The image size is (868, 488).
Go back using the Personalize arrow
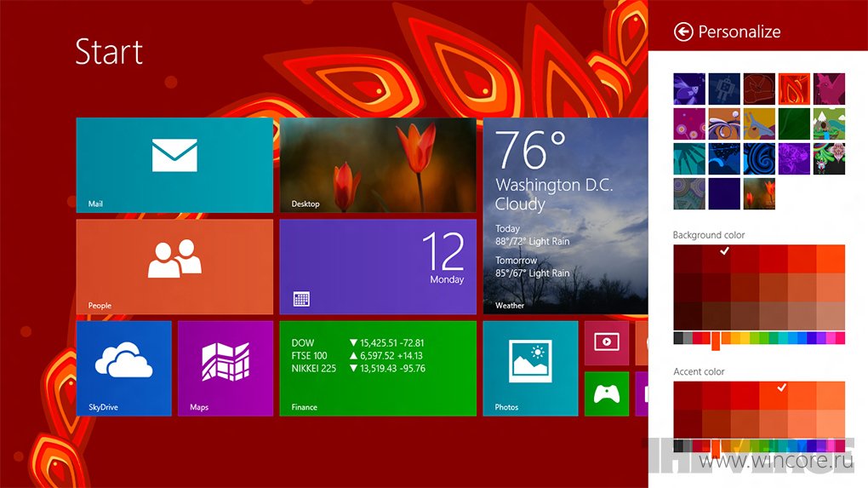[683, 32]
